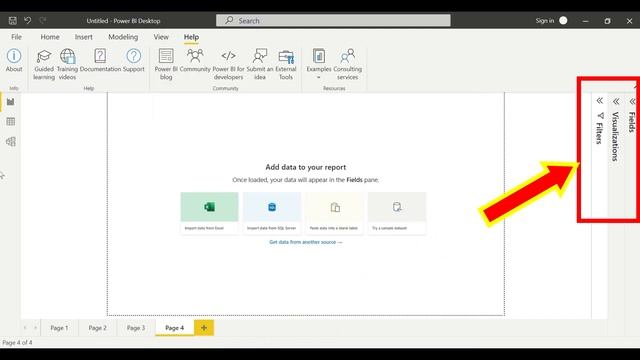640x360 pixels.
Task: Expand the Examples dropdown
Action: click(x=319, y=64)
